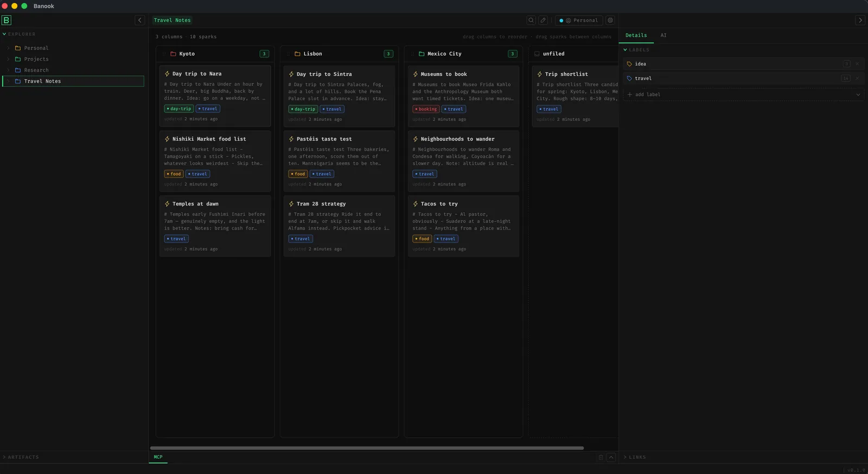Open the Tacos to try card
Screen dimensions: 868x474
click(463, 226)
